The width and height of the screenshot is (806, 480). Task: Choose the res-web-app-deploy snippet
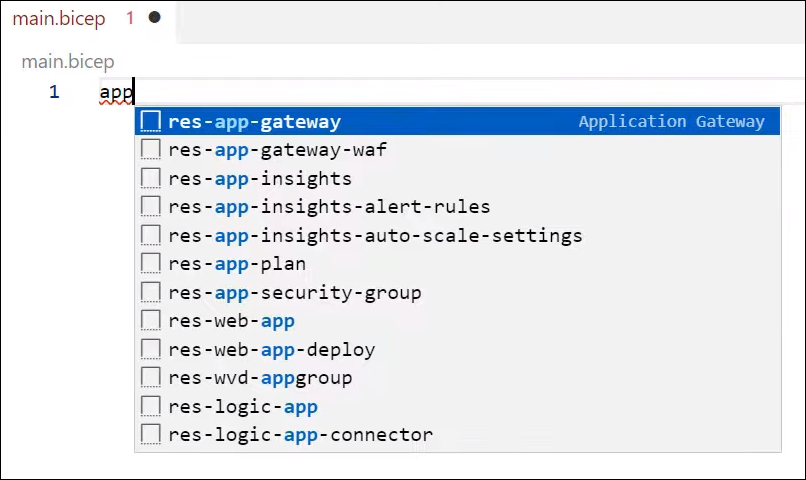coord(272,350)
